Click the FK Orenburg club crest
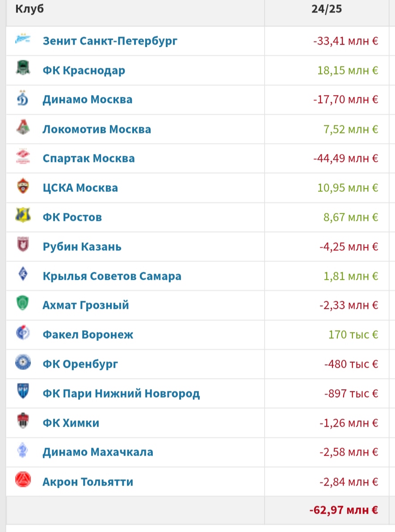 [23, 362]
